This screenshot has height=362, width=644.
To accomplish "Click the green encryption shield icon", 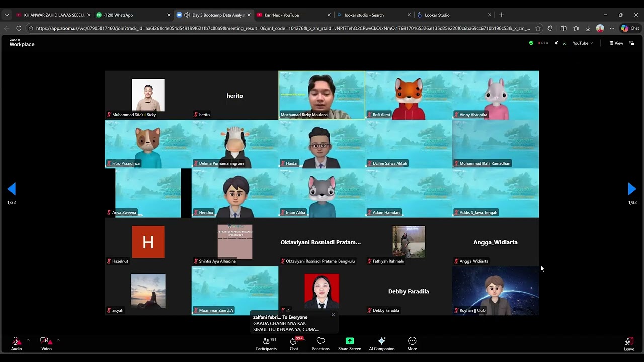I will [531, 43].
